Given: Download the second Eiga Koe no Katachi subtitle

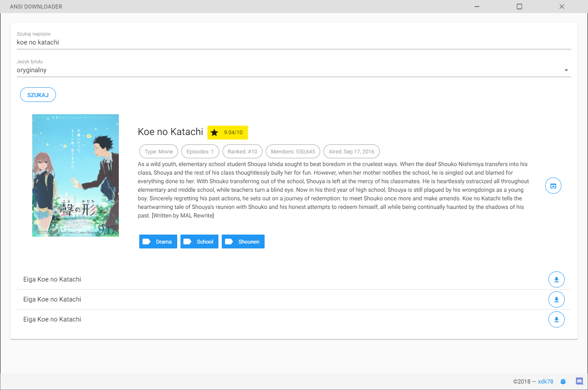Looking at the screenshot, I should point(556,299).
